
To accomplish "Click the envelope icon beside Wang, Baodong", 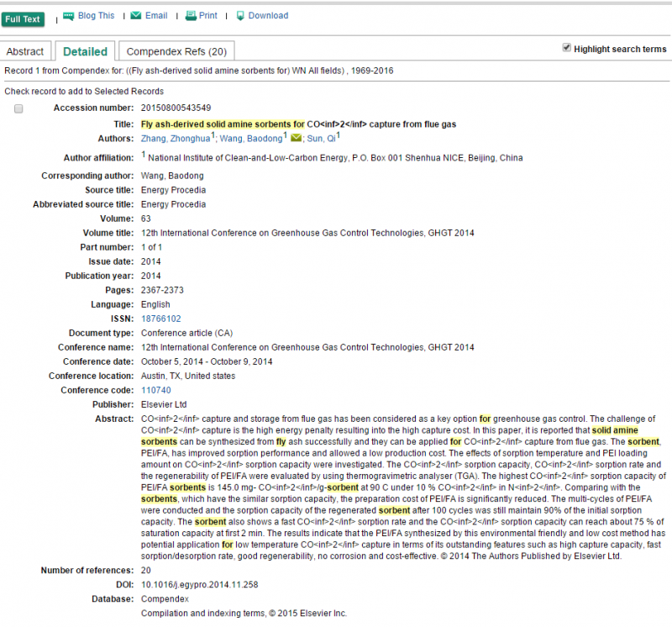I will 296,138.
